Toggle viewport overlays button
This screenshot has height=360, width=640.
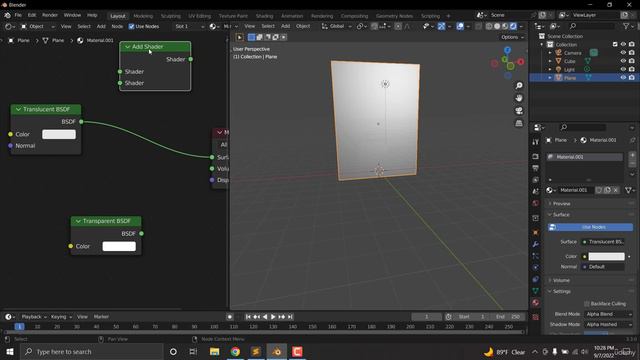460,26
